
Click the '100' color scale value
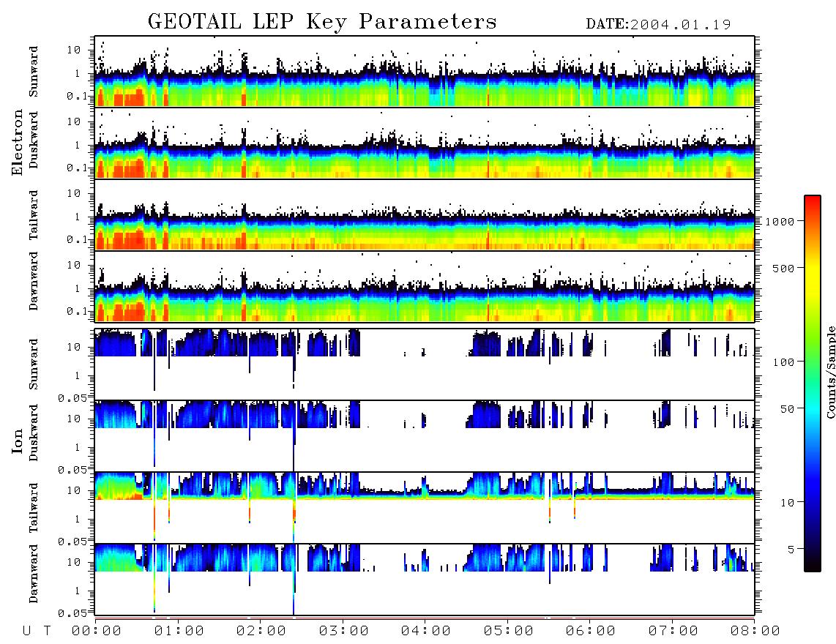tap(783, 362)
